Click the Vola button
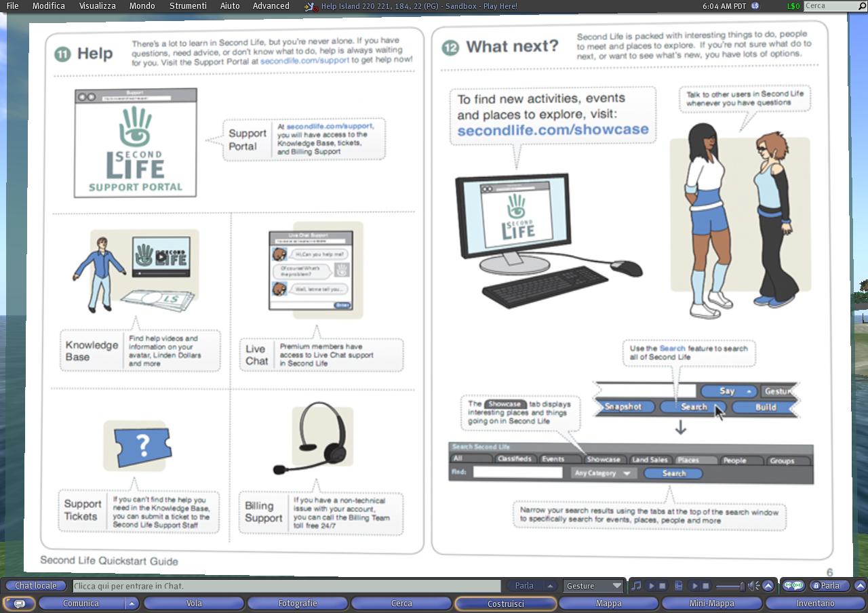868x613 pixels. [x=194, y=604]
